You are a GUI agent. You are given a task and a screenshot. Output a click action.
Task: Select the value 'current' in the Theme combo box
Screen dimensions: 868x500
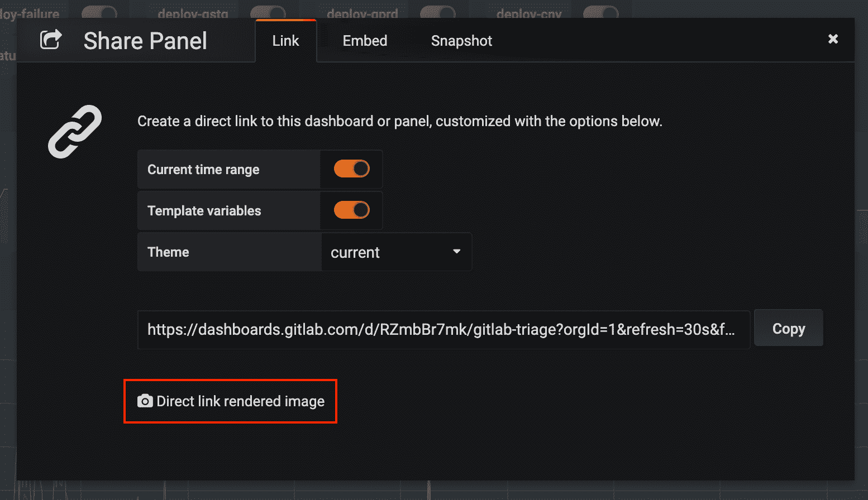pyautogui.click(x=355, y=252)
